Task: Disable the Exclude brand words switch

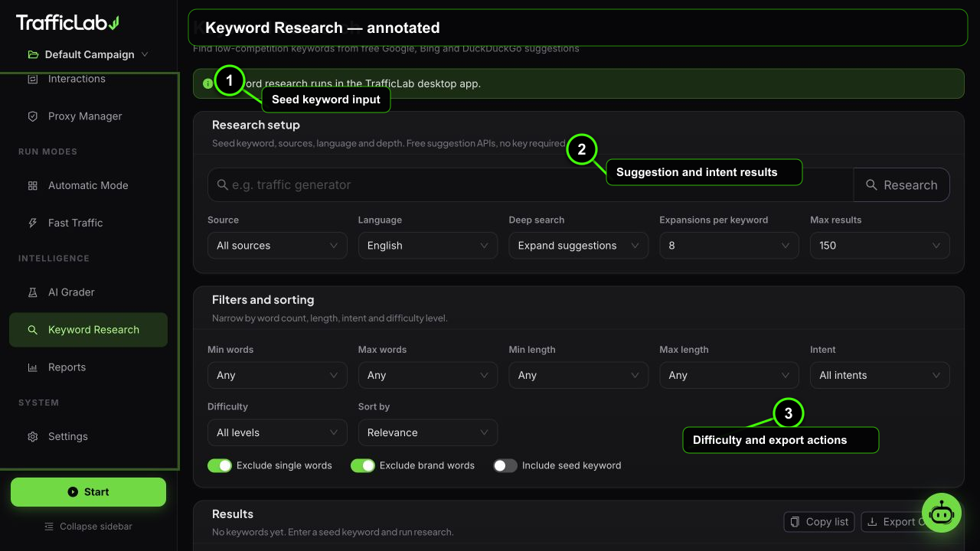Action: point(363,465)
